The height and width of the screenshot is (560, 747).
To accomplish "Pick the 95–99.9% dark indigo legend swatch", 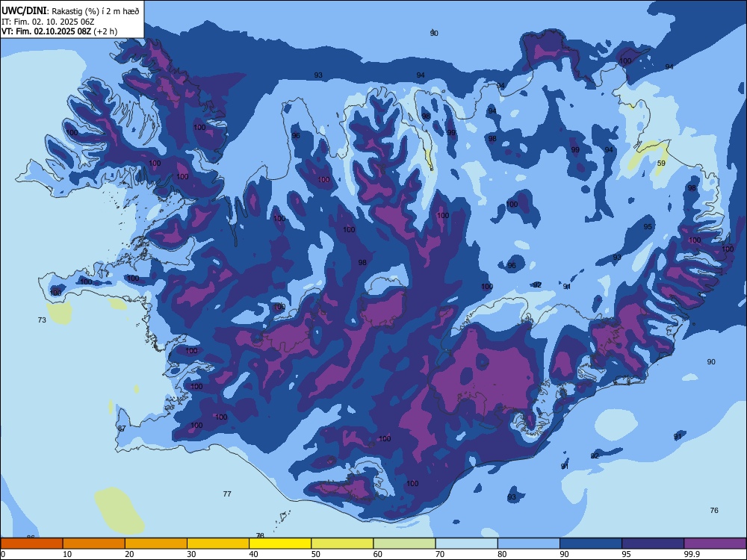I will [653, 544].
